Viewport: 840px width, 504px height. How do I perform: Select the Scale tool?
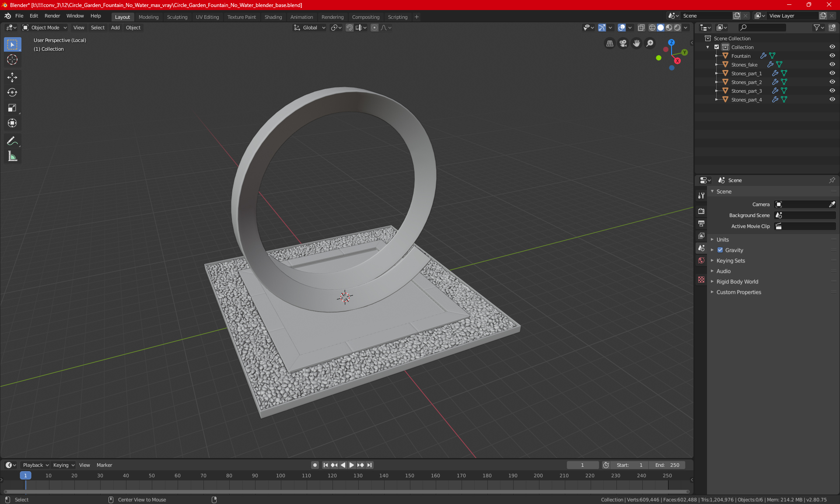point(12,108)
